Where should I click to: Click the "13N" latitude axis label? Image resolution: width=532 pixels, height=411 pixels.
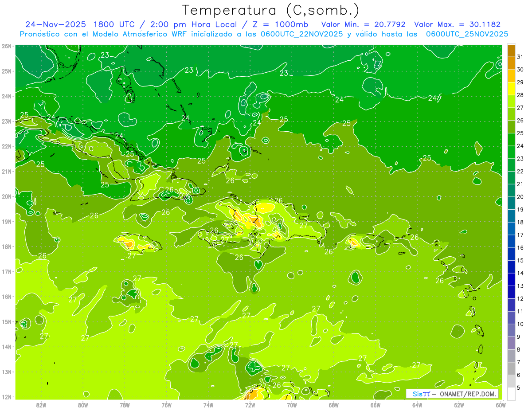6,372
